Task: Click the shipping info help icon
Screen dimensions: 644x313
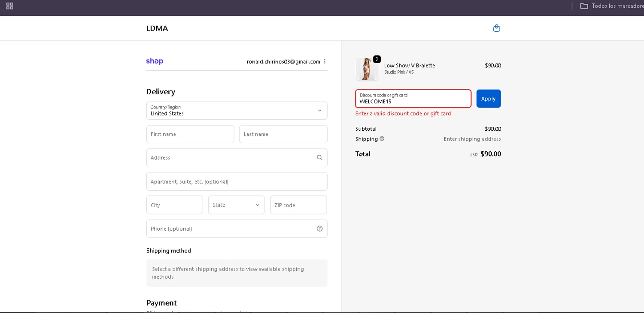Action: [x=382, y=139]
